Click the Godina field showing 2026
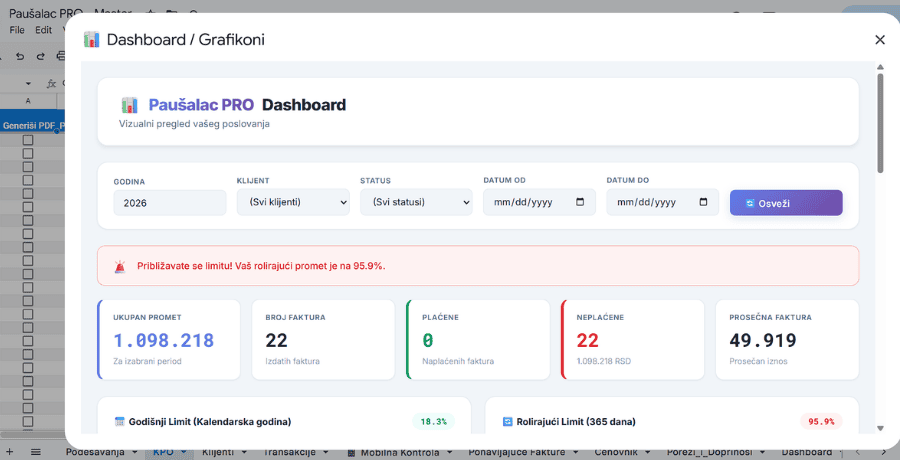The image size is (900, 460). coord(170,203)
